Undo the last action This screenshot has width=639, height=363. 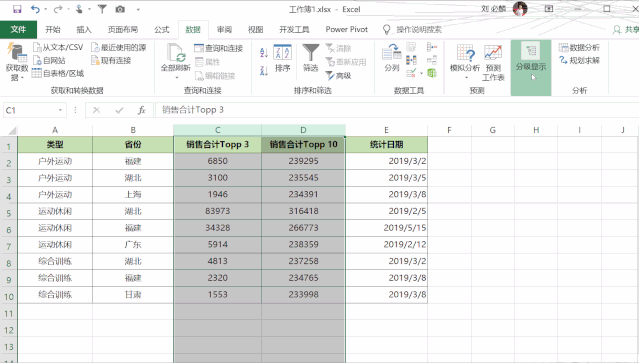pyautogui.click(x=35, y=9)
